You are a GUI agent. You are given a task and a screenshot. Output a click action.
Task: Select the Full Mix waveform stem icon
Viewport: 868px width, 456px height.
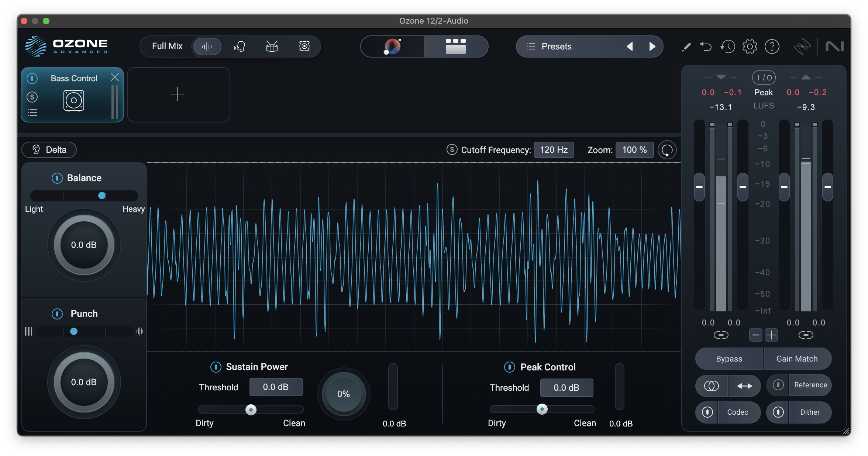pos(207,46)
